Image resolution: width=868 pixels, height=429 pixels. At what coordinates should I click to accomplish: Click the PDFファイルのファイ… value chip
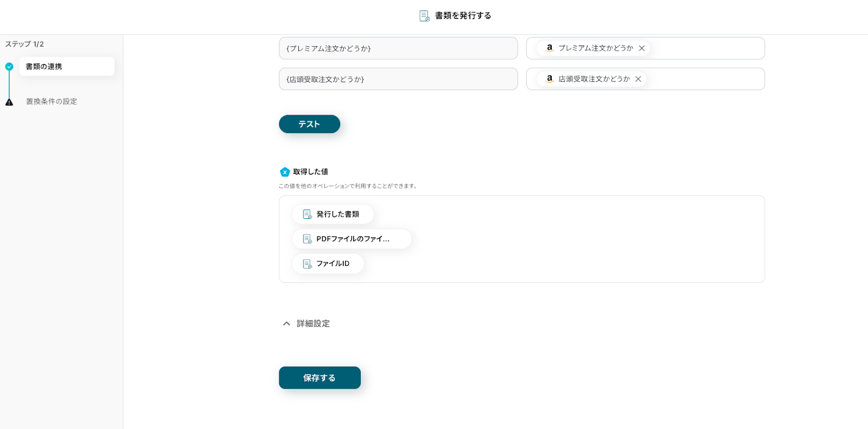point(352,239)
